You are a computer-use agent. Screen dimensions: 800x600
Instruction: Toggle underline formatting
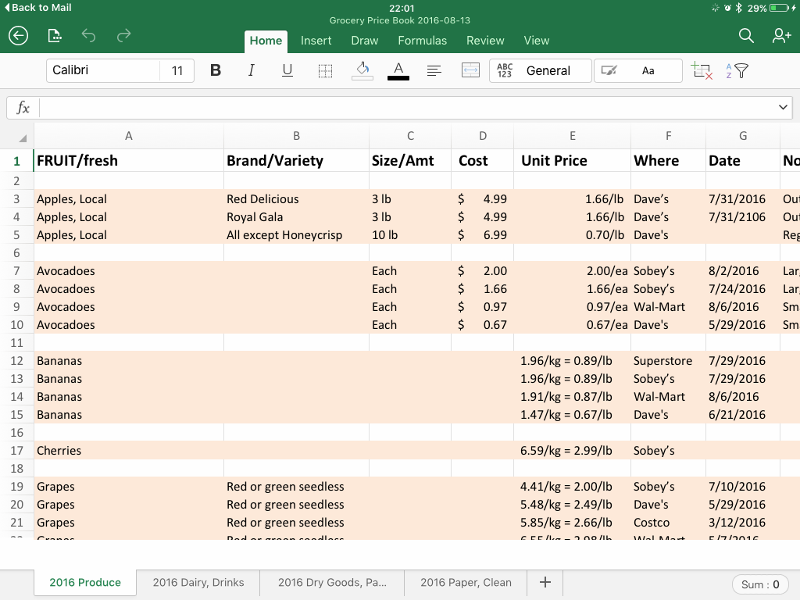point(287,71)
